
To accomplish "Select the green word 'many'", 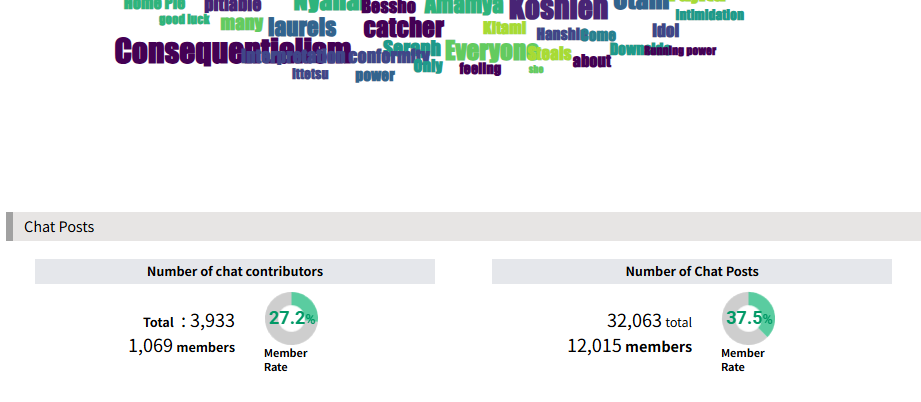I will tap(241, 24).
